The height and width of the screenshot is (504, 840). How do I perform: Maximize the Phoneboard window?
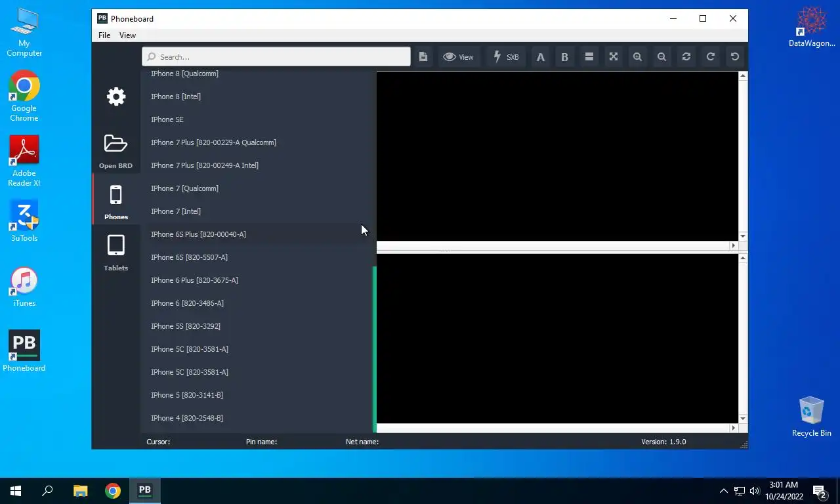[703, 18]
